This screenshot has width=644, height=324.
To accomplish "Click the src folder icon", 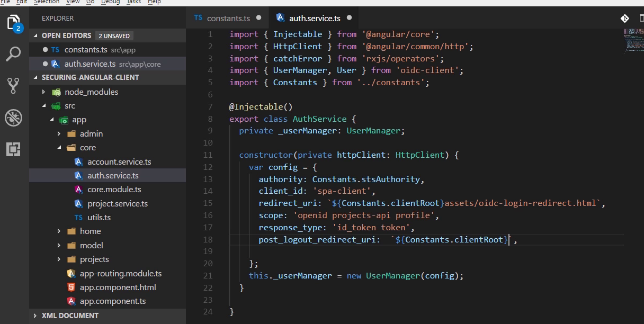I will tap(56, 106).
